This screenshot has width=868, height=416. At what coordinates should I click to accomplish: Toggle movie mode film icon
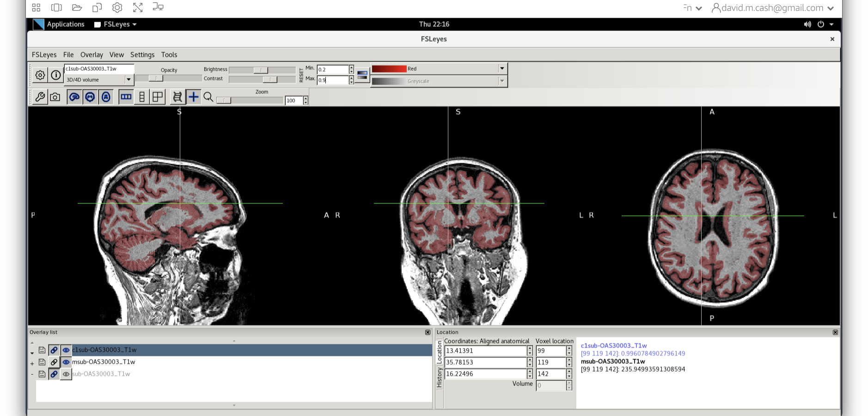pyautogui.click(x=177, y=97)
